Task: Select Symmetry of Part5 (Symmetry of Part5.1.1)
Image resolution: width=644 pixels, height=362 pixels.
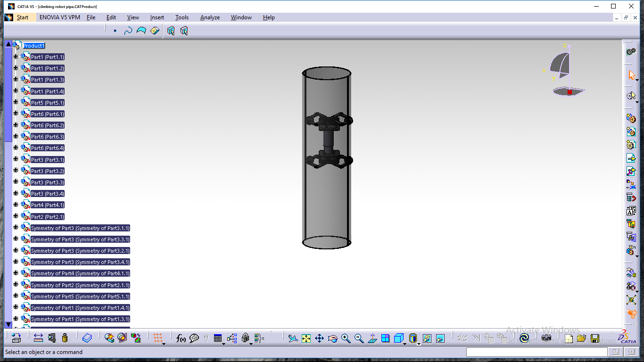Action: click(x=80, y=296)
